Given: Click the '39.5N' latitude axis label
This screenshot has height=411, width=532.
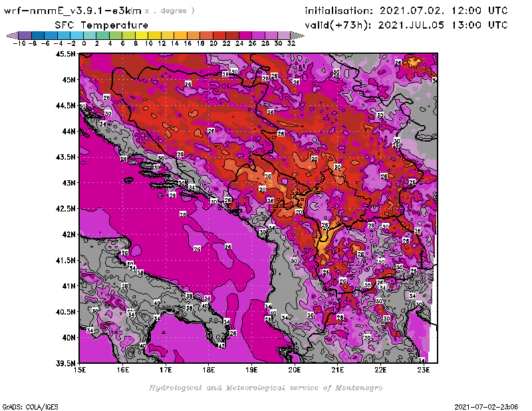Looking at the screenshot, I should pyautogui.click(x=65, y=364).
